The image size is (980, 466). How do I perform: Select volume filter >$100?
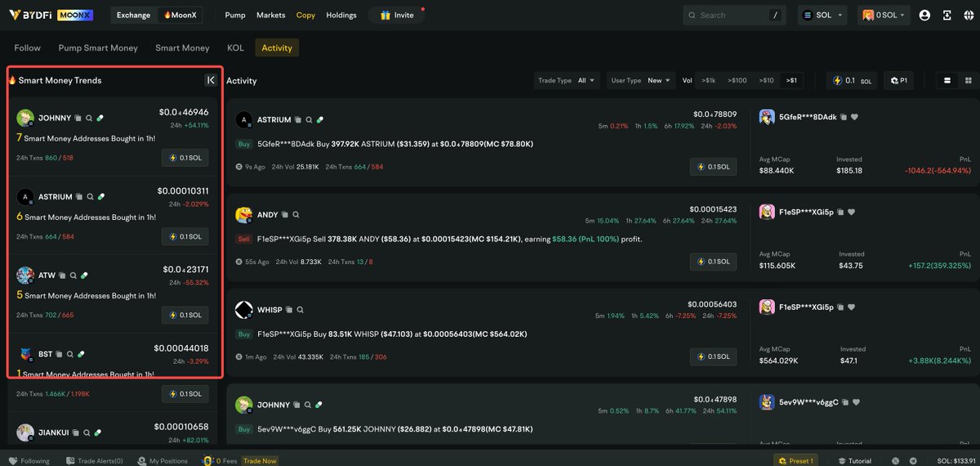tap(737, 80)
